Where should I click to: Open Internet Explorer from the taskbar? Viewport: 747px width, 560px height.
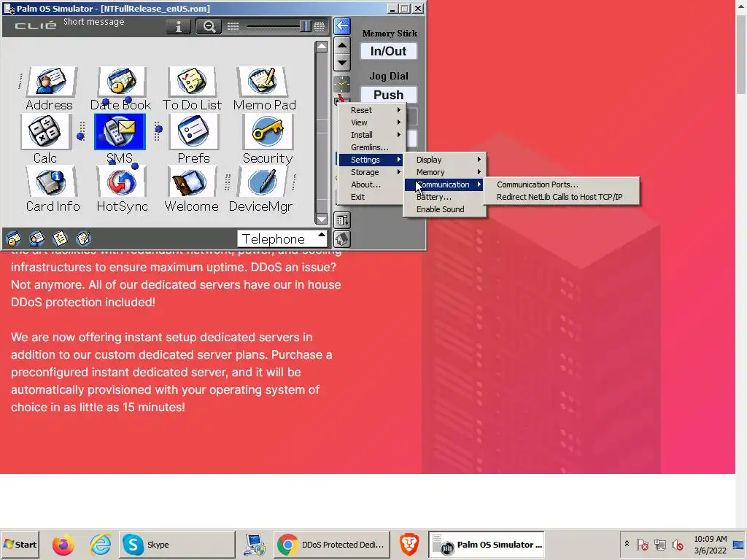pyautogui.click(x=101, y=544)
